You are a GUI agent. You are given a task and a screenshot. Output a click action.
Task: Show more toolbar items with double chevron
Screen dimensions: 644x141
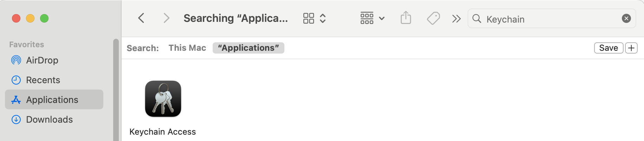click(x=456, y=19)
